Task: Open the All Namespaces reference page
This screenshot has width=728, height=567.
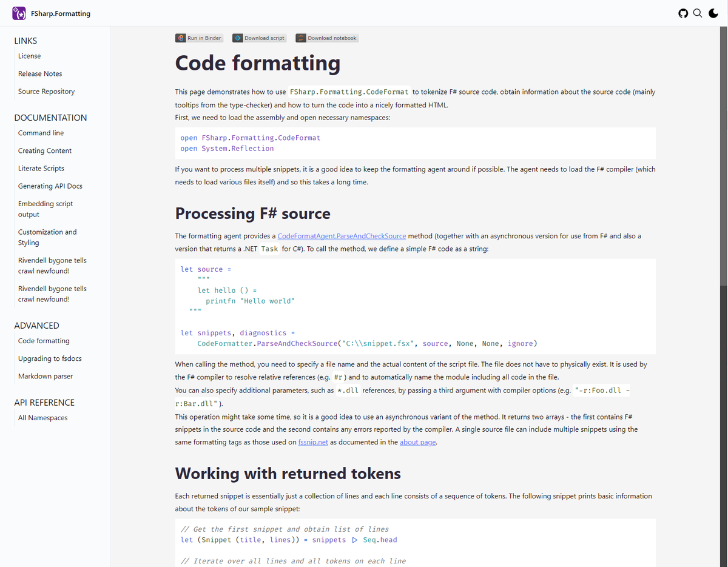Action: coord(42,418)
